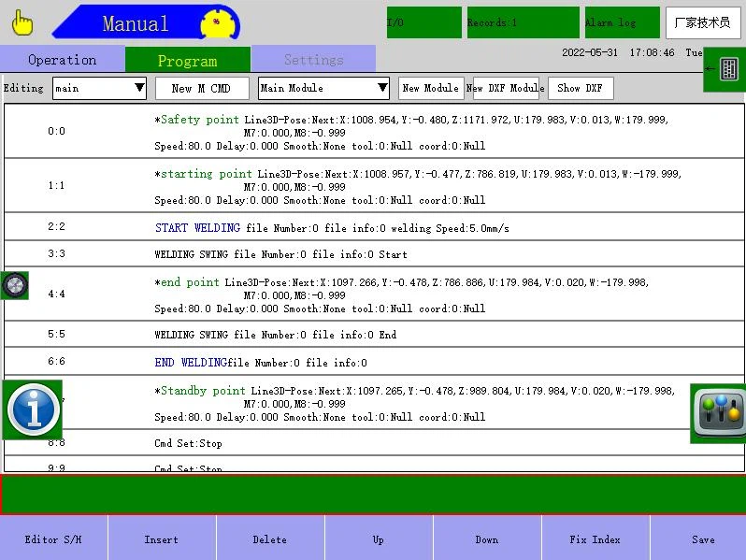The height and width of the screenshot is (560, 746).
Task: Click the yellow hand icon
Action: click(22, 22)
